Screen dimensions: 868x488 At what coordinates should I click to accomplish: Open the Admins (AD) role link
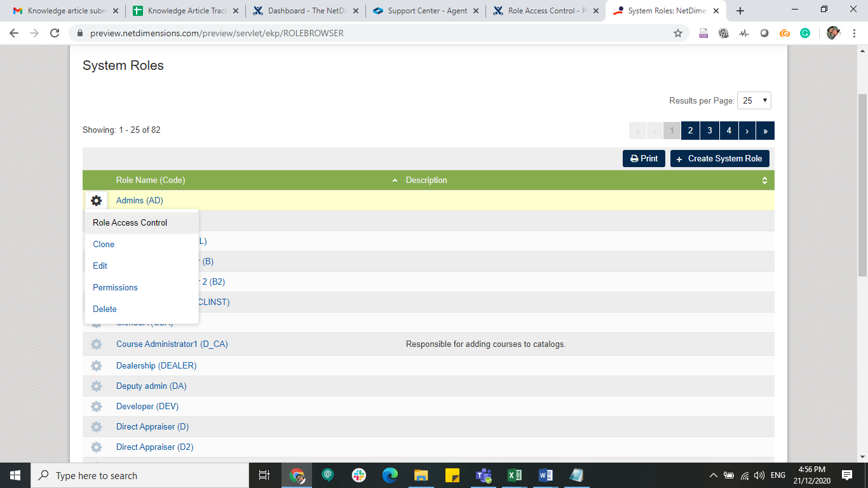coord(139,201)
